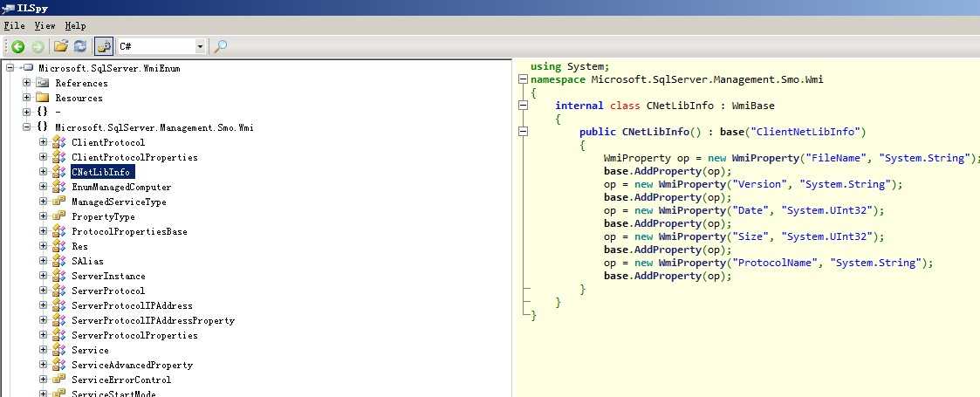Expand the EnumManagedComputer node
Screen dimensions: 980x397
coord(43,187)
